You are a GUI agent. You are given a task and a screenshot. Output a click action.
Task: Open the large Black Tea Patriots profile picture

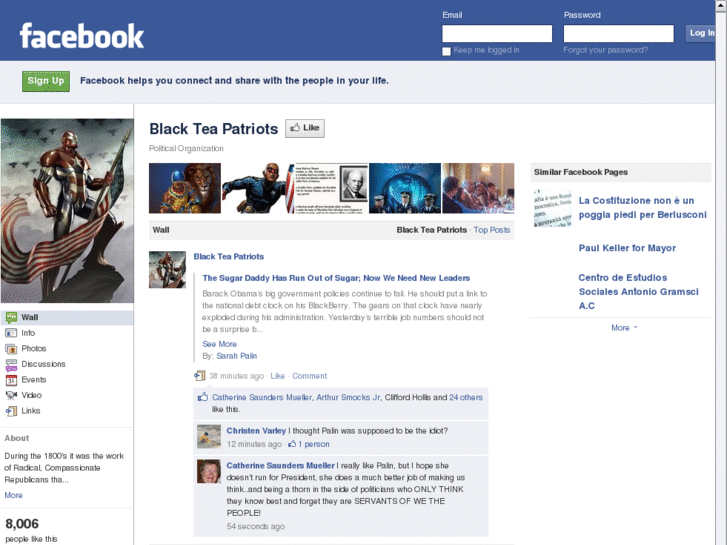pyautogui.click(x=67, y=211)
